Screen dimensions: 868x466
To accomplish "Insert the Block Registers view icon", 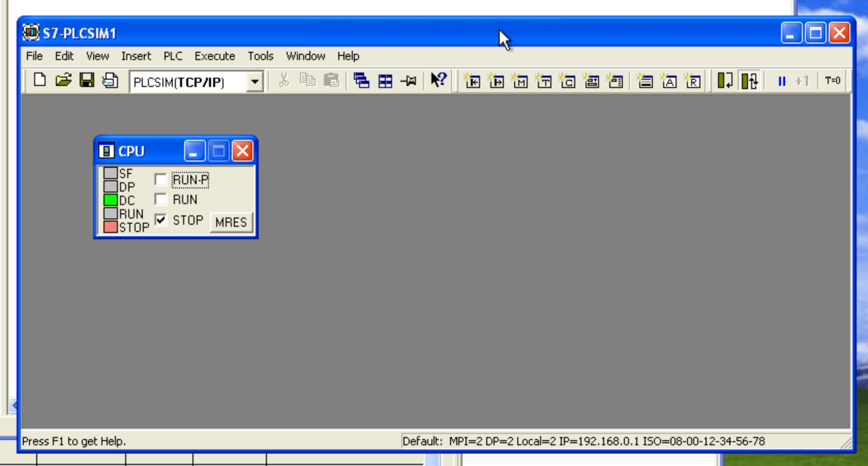I will click(692, 81).
